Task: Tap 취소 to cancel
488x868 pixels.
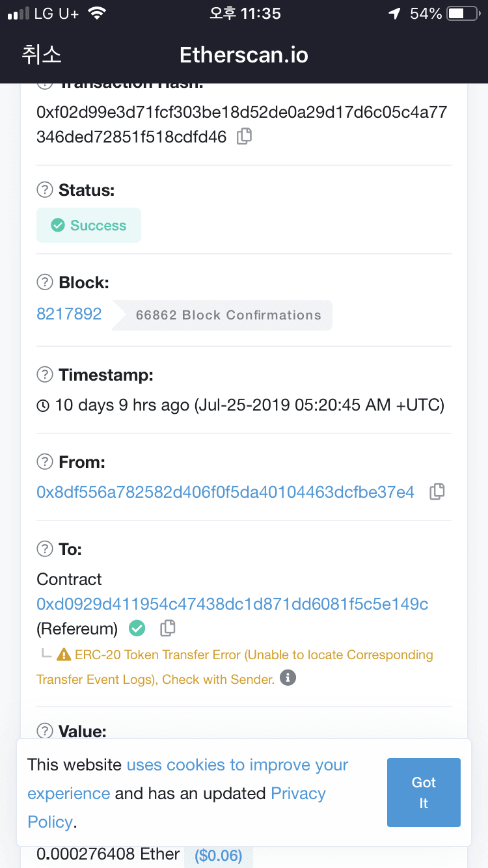Action: (42, 55)
